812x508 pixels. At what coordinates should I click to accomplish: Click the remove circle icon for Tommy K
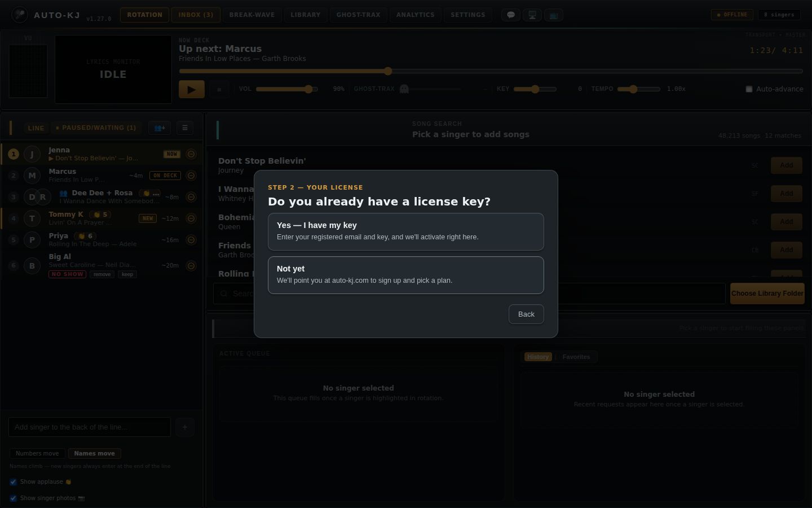pyautogui.click(x=191, y=218)
